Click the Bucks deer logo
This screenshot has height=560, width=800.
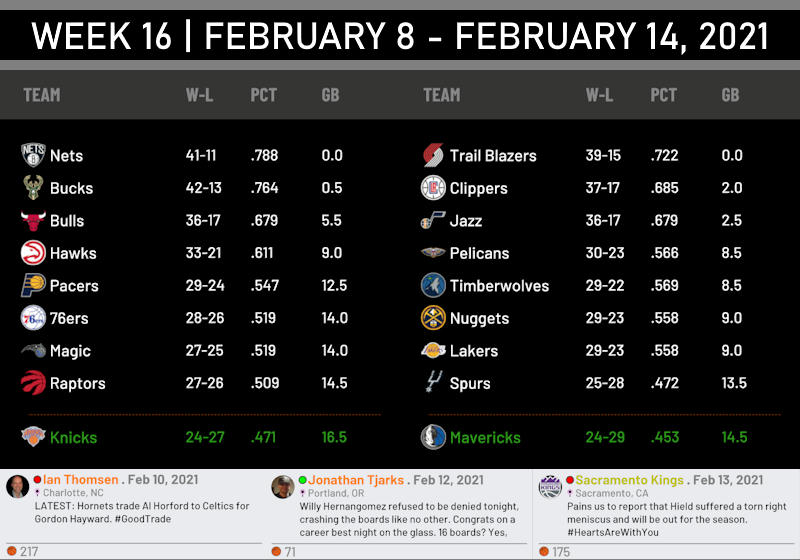point(33,187)
